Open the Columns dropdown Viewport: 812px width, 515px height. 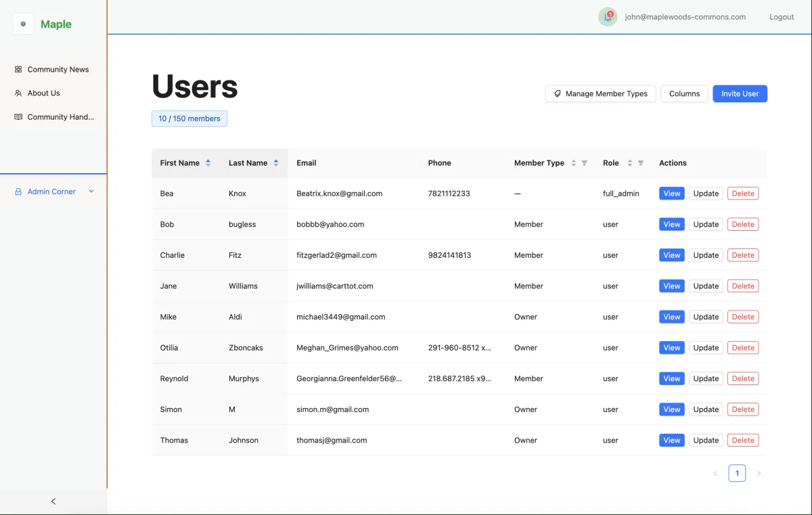point(684,93)
